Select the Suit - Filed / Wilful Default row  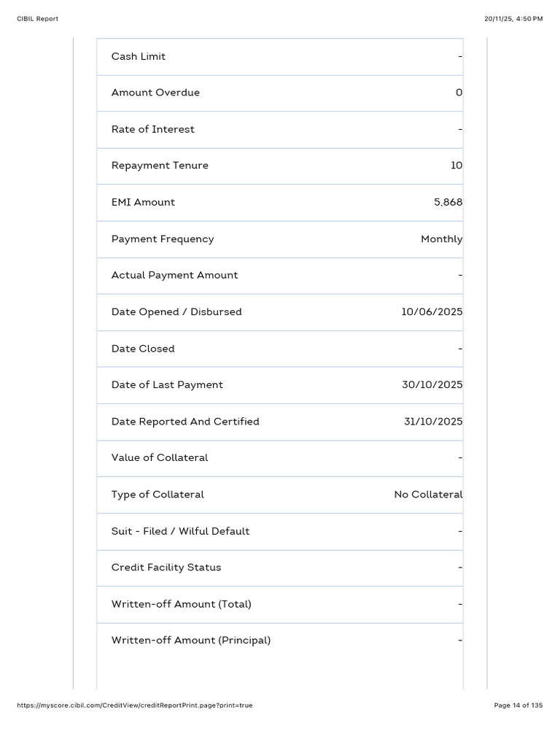click(x=280, y=532)
